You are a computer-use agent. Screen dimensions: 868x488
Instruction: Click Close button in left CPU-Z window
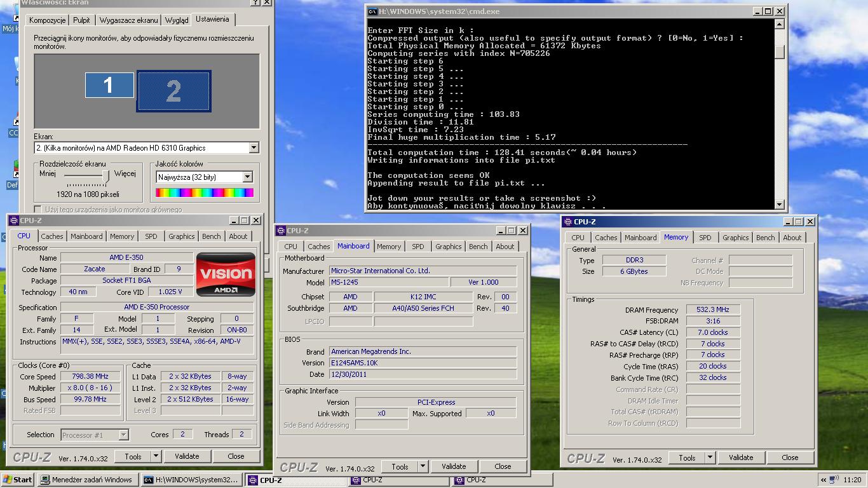pos(236,456)
